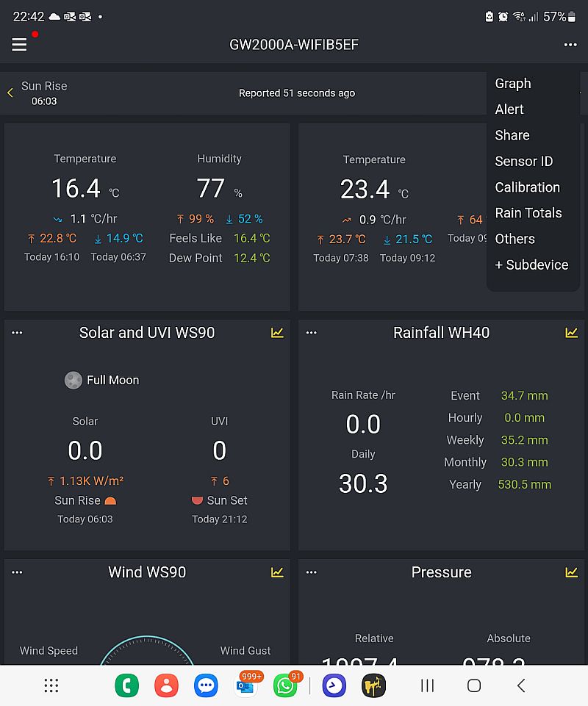
Task: Tap the Android back navigation button
Action: click(x=520, y=685)
